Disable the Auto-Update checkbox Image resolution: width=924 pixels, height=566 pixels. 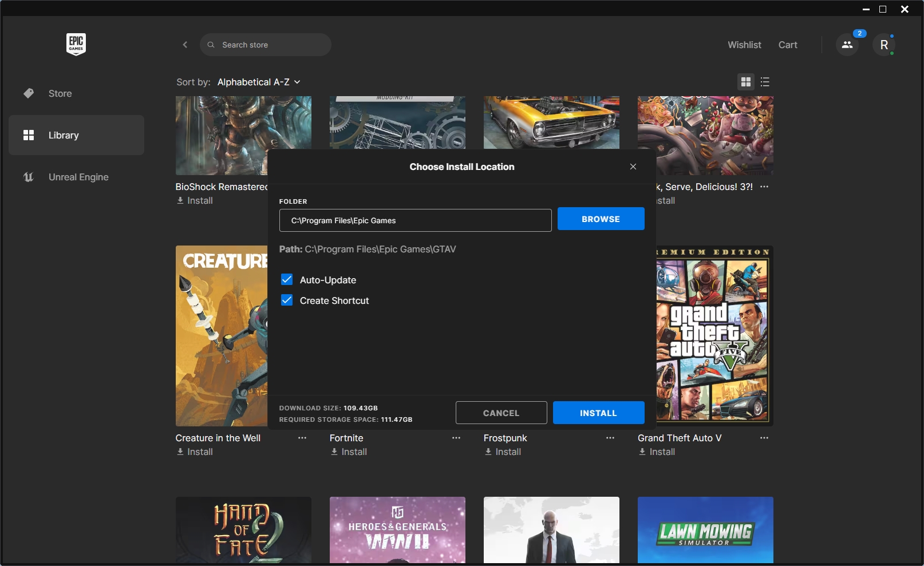[x=287, y=280]
